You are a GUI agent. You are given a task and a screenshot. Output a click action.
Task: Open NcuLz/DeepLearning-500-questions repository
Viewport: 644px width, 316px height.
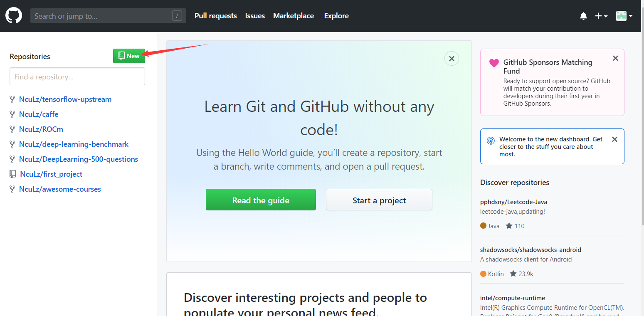[79, 159]
